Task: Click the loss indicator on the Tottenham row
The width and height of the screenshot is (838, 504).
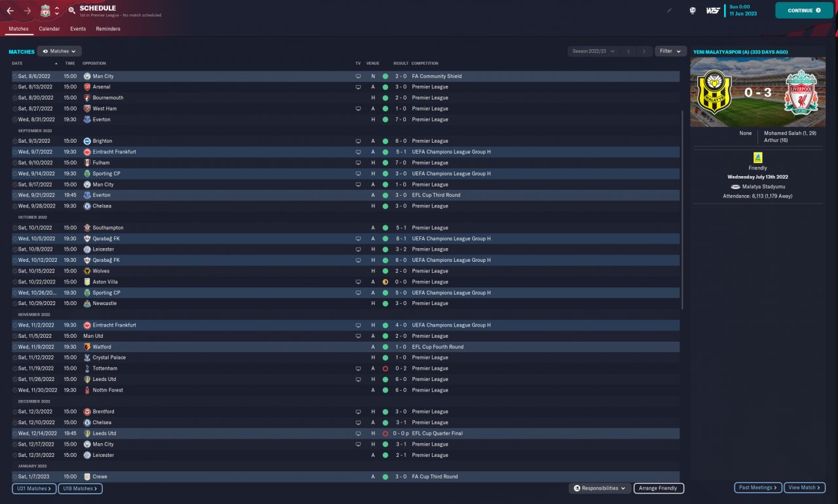Action: pyautogui.click(x=386, y=369)
